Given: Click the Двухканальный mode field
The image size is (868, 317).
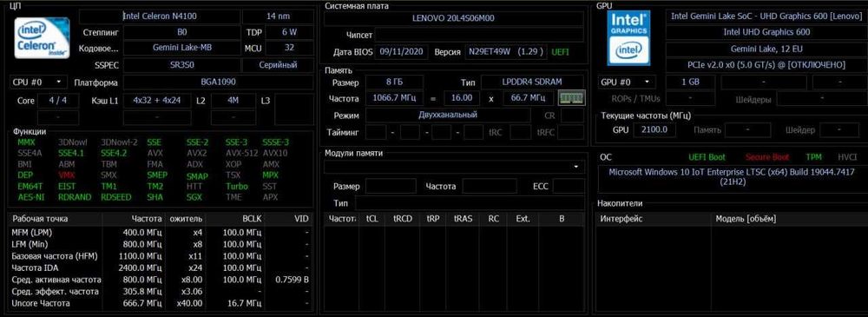Looking at the screenshot, I should click(x=448, y=116).
